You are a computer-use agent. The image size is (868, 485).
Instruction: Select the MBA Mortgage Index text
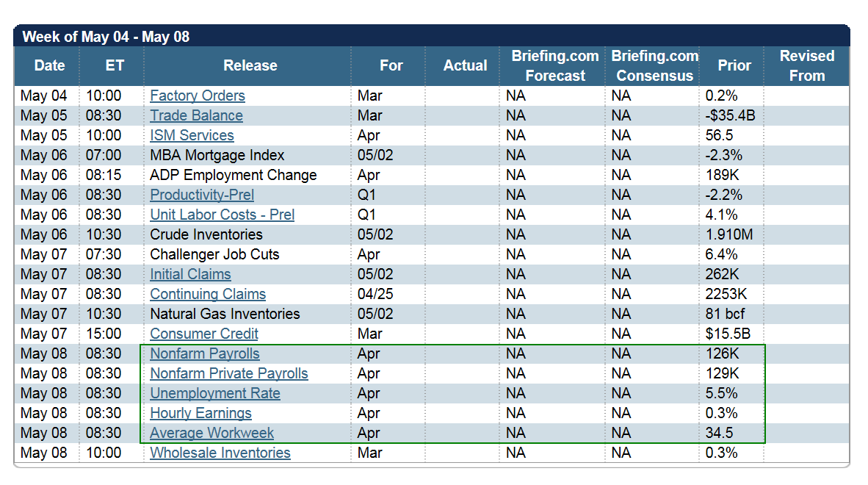[217, 156]
